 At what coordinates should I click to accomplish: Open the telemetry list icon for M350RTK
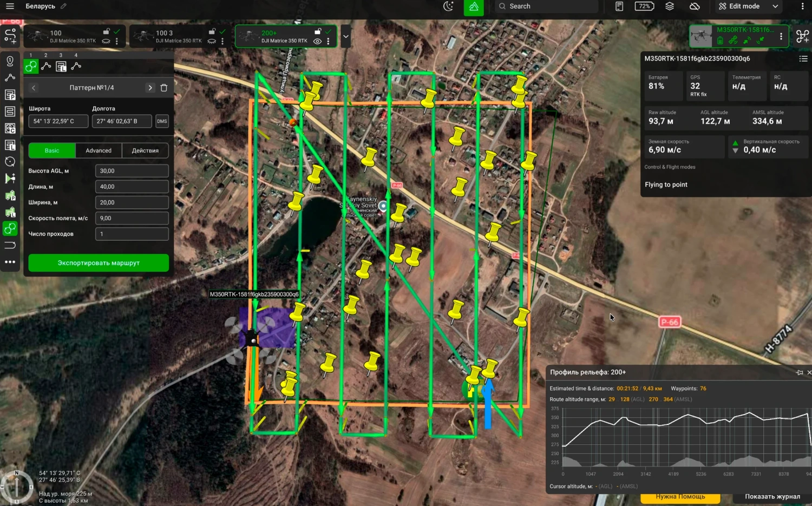pos(803,58)
